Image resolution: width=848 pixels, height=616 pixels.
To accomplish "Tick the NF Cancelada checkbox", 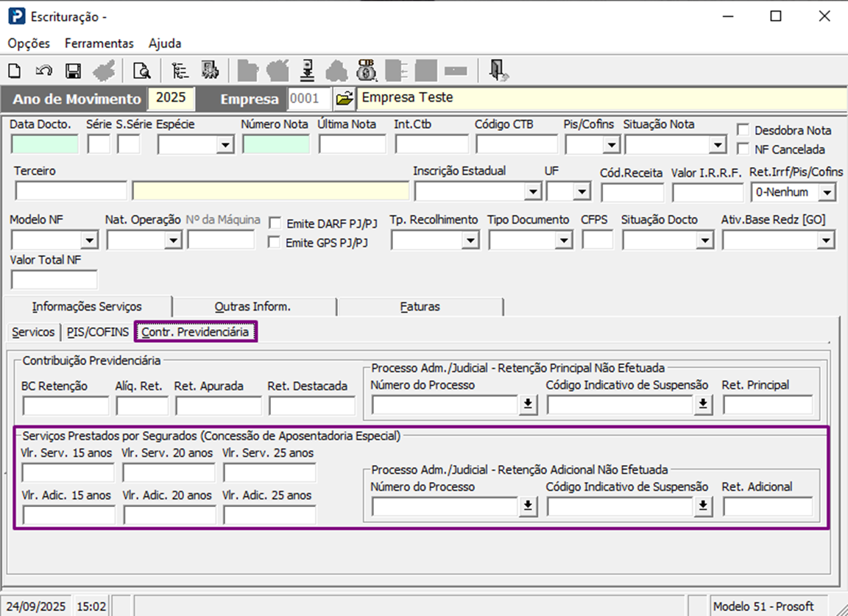I will coord(743,149).
